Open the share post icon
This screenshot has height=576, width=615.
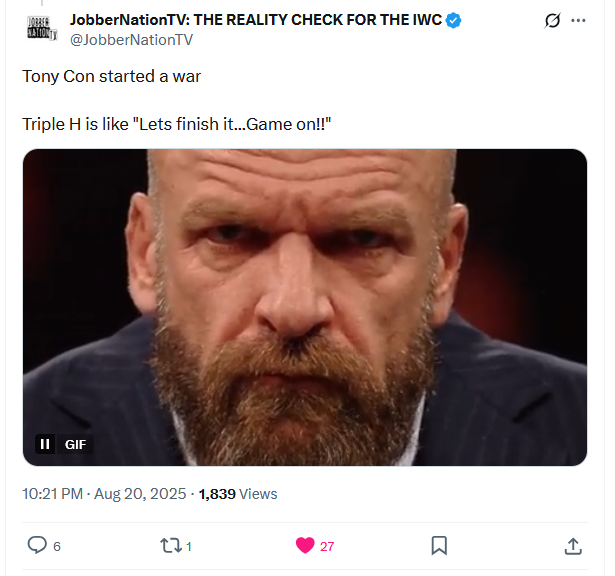[x=573, y=545]
